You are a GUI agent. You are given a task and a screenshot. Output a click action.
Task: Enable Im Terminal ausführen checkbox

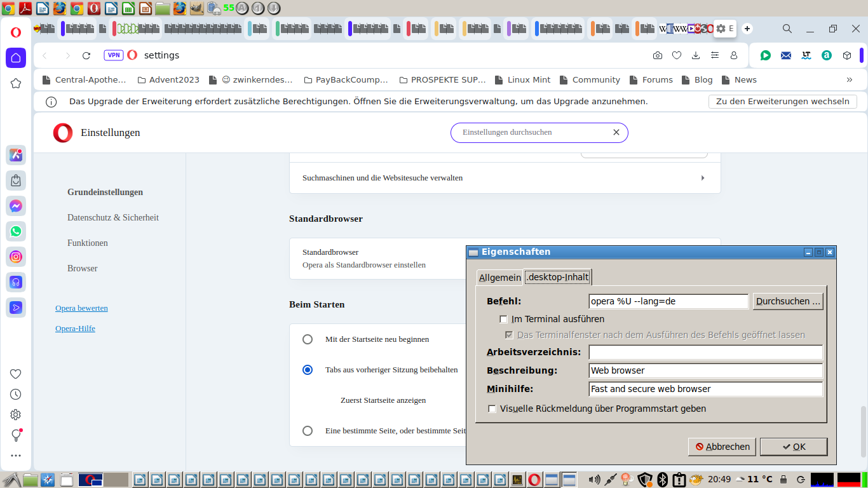click(x=503, y=319)
